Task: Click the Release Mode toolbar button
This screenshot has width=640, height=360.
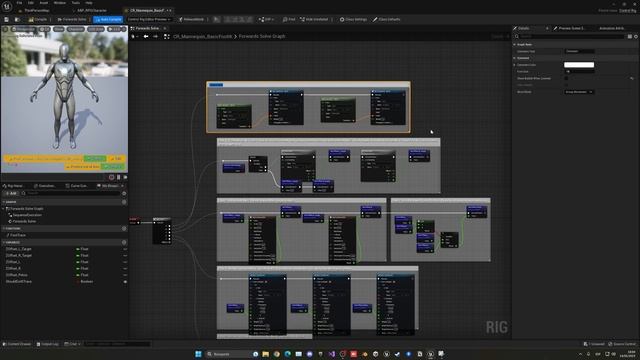Action: (191, 19)
